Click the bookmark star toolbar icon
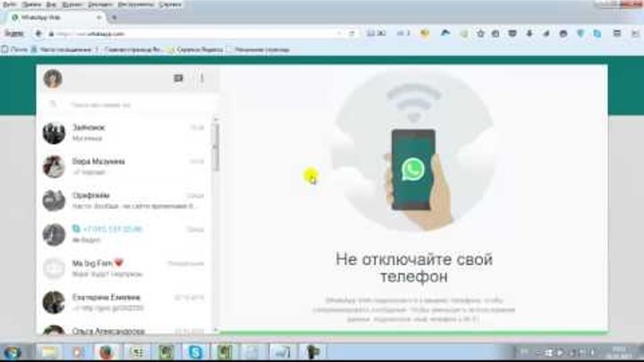The image size is (644, 362). 480,34
